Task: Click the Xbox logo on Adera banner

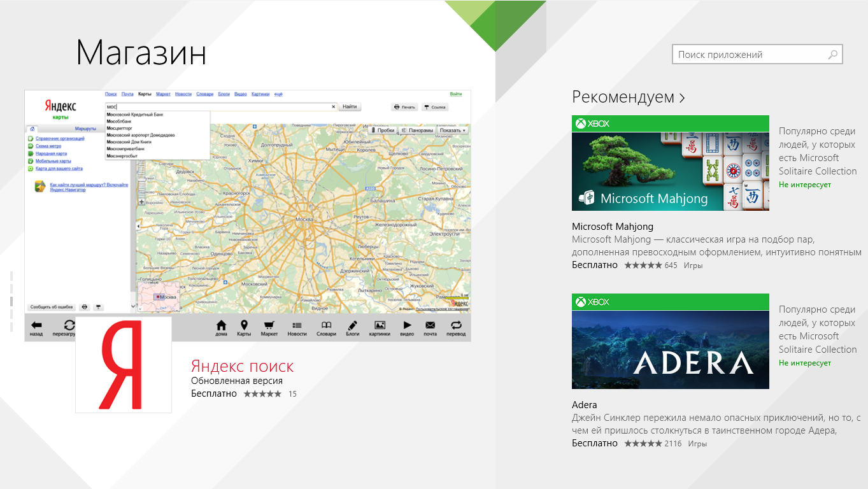Action: [592, 302]
